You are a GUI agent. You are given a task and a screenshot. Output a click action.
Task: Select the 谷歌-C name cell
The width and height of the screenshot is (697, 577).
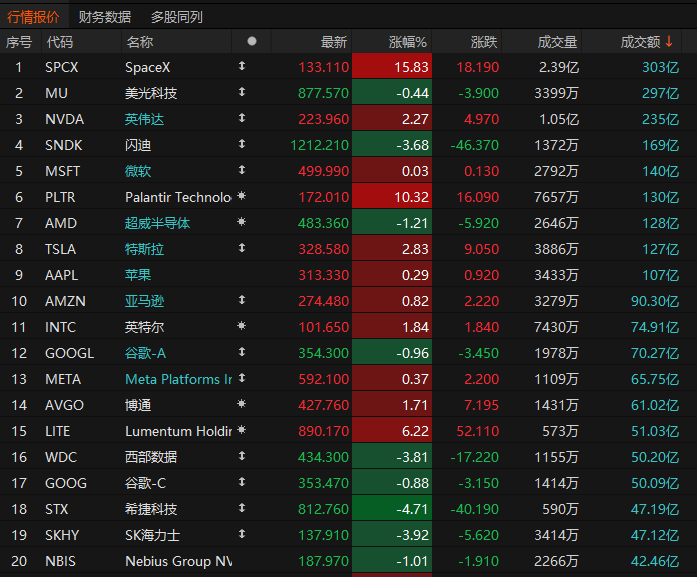145,483
